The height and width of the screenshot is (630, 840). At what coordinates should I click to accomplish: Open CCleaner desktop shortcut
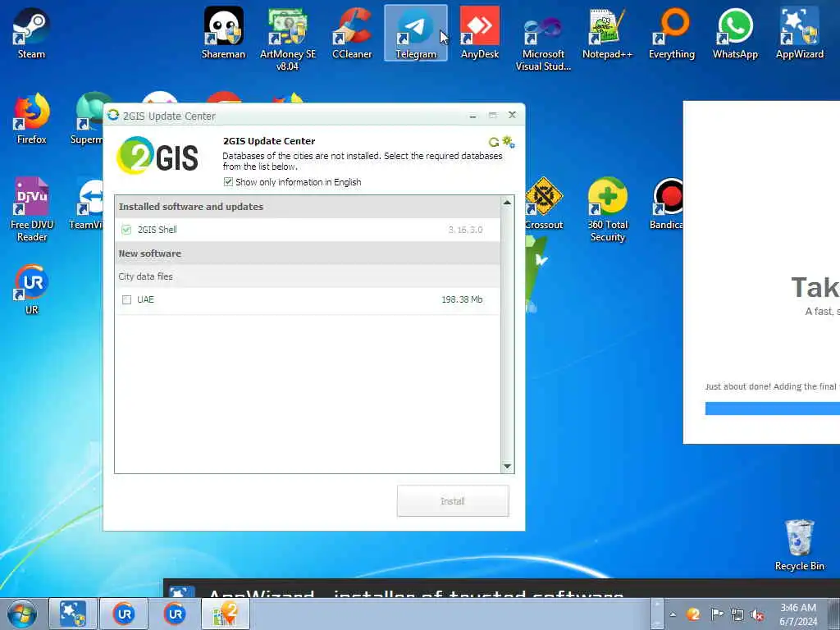tap(352, 33)
